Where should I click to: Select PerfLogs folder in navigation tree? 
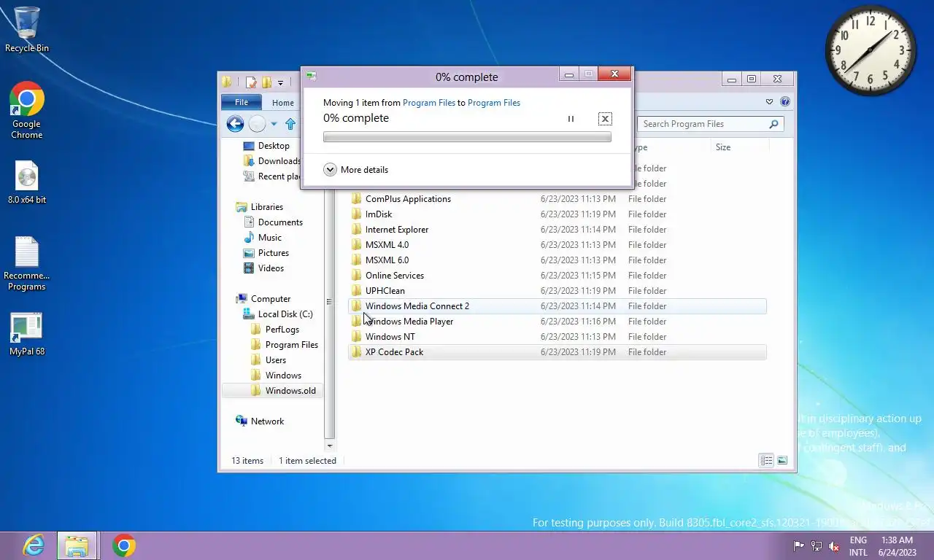coord(275,330)
